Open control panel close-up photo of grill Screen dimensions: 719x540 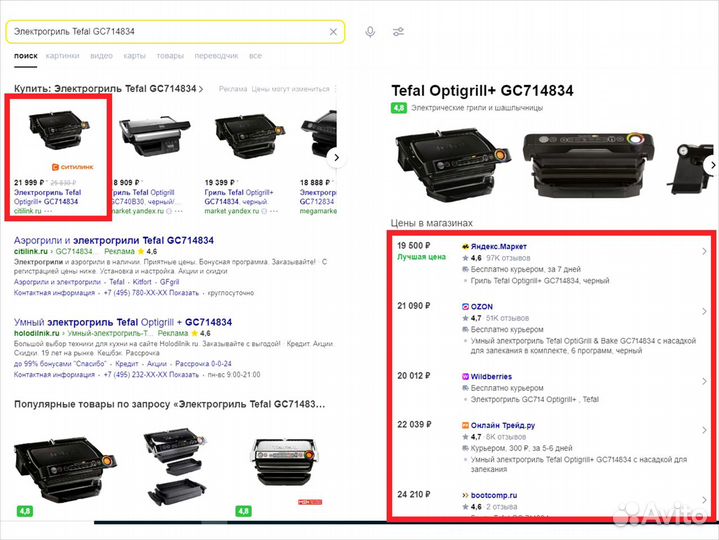(590, 163)
